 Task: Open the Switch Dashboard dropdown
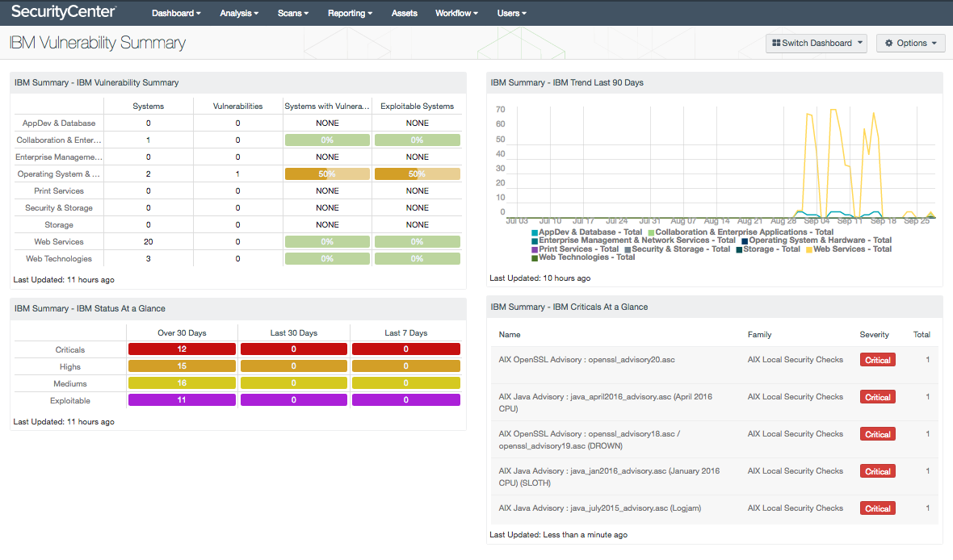pos(817,43)
